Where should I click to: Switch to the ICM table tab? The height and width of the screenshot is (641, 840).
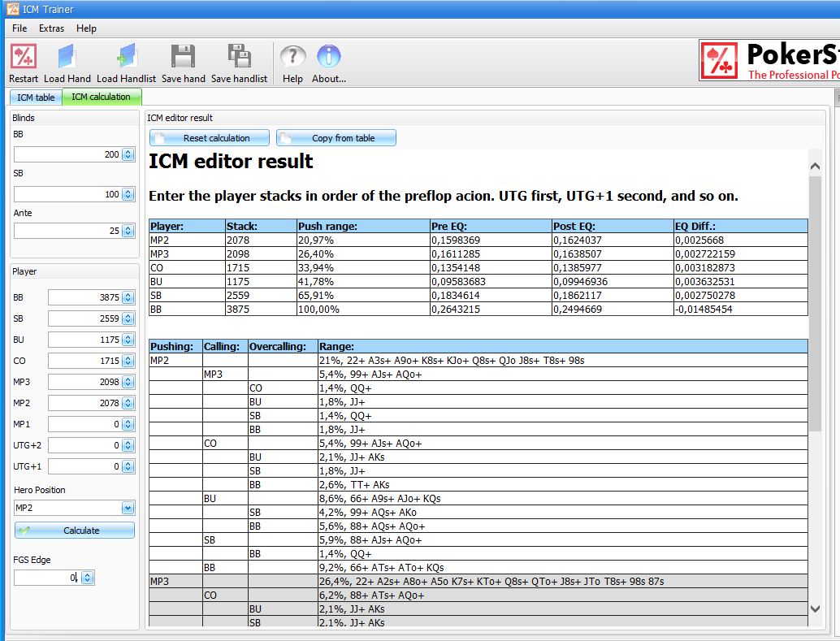tap(36, 97)
